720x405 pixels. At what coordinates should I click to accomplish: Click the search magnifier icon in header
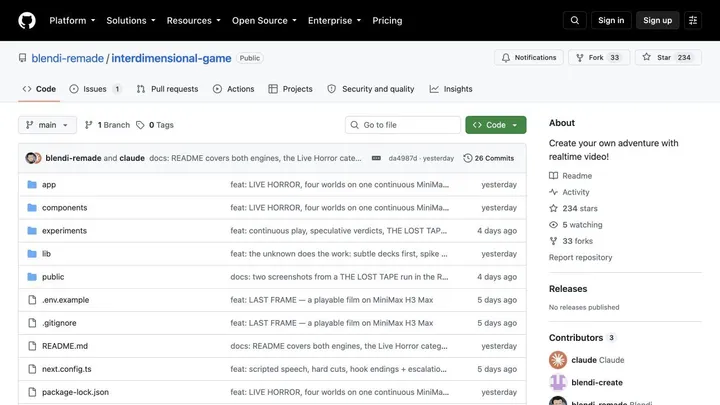pyautogui.click(x=574, y=21)
